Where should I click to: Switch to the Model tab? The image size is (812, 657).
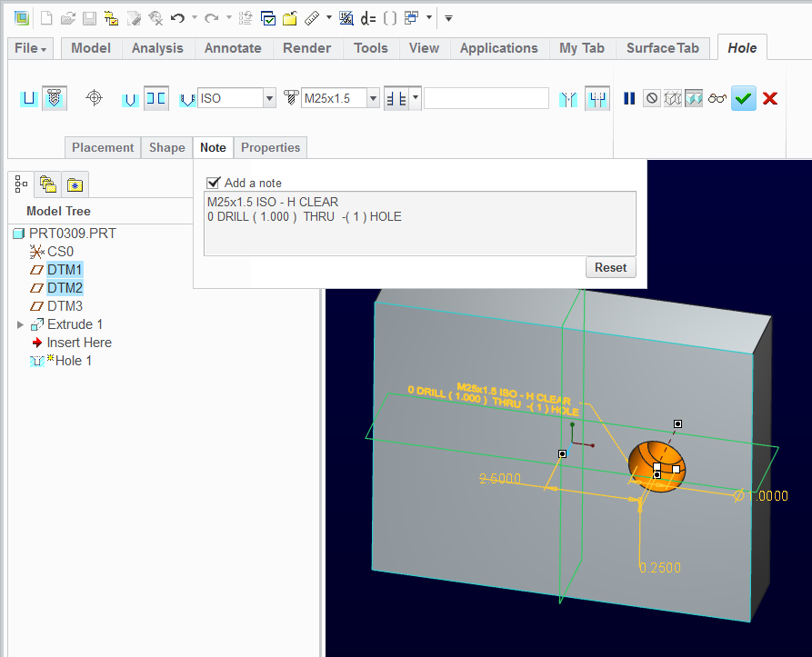coord(91,48)
